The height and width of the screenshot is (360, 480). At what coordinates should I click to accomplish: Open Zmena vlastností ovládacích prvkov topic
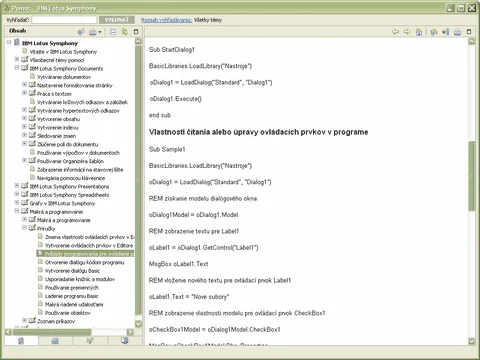[x=89, y=237]
